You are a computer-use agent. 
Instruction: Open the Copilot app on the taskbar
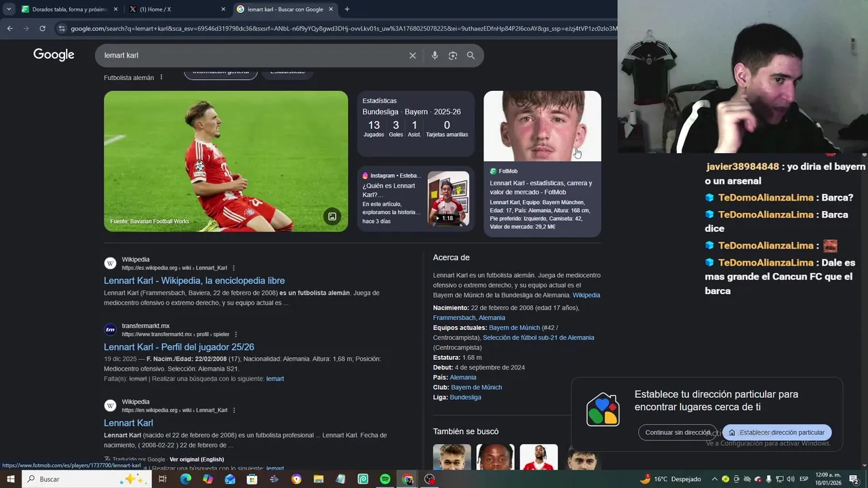coord(208,479)
